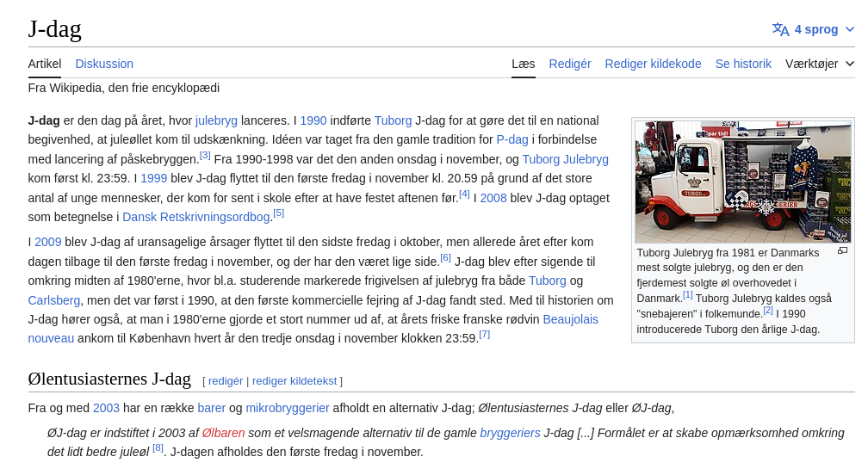This screenshot has width=868, height=475.
Task: Click the Ølentusiasternes J-dag section heading
Action: tap(109, 379)
